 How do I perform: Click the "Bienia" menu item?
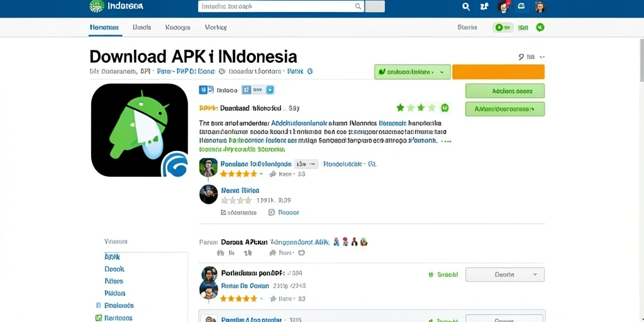point(467,27)
